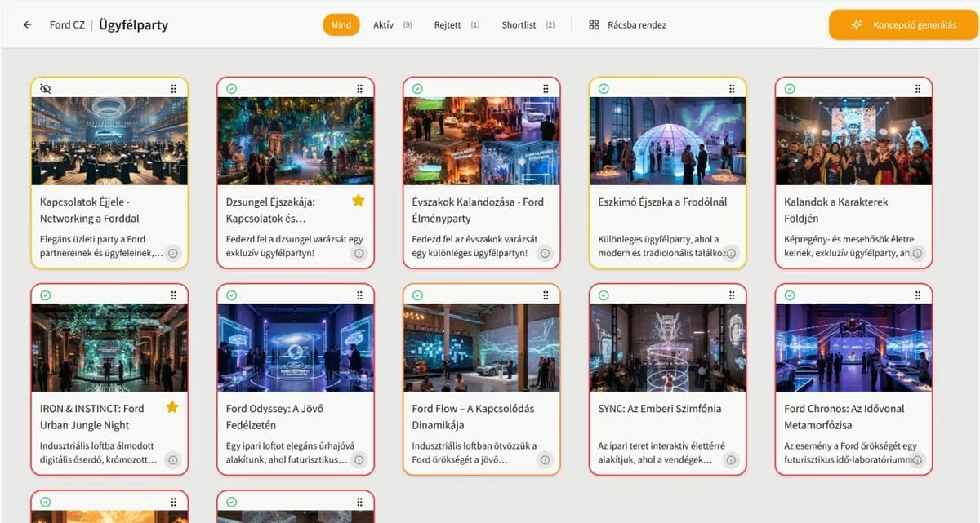
Task: Open info icon on Eszkimó Éjszaka card
Action: tap(732, 253)
